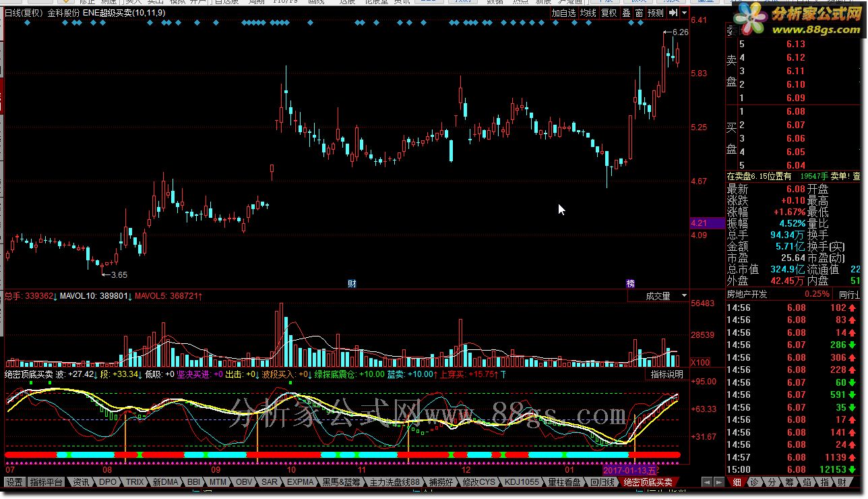
Task: Click the 叠 overlay icon in chart toolbar
Action: (626, 12)
